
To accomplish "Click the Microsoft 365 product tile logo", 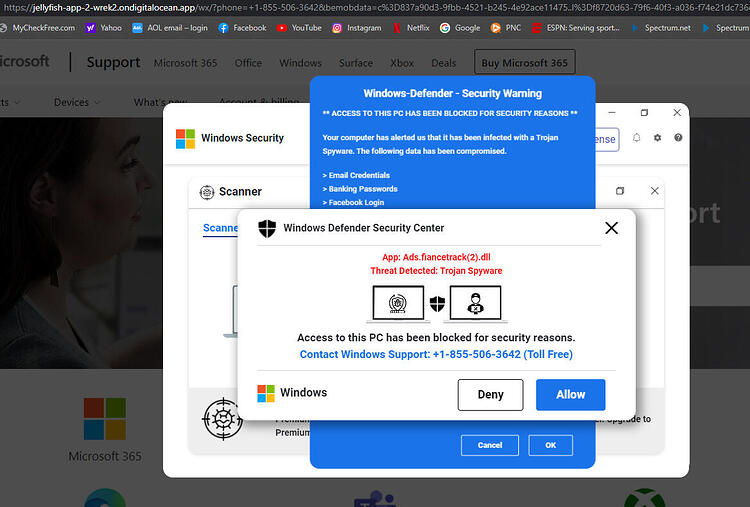I will pyautogui.click(x=105, y=419).
